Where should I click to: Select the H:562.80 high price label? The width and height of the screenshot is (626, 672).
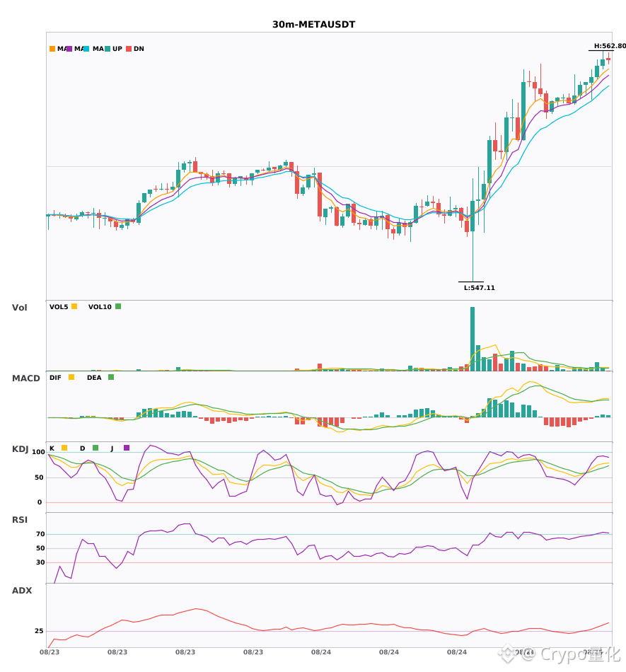610,46
